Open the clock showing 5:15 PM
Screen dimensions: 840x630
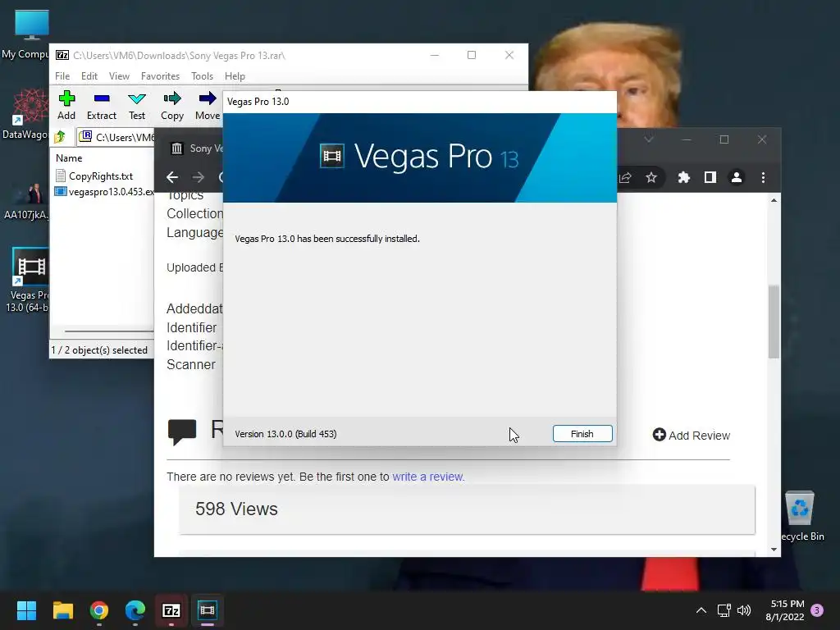785,610
